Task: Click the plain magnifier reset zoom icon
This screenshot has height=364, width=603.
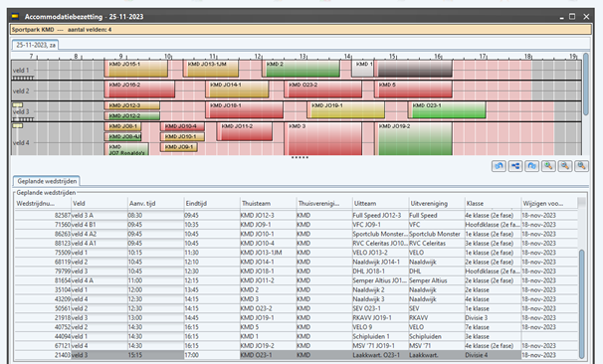Action: (x=581, y=166)
